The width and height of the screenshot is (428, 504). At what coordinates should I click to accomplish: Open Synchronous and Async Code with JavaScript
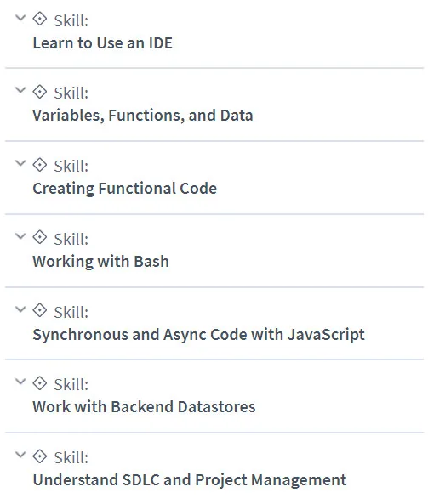click(x=198, y=335)
